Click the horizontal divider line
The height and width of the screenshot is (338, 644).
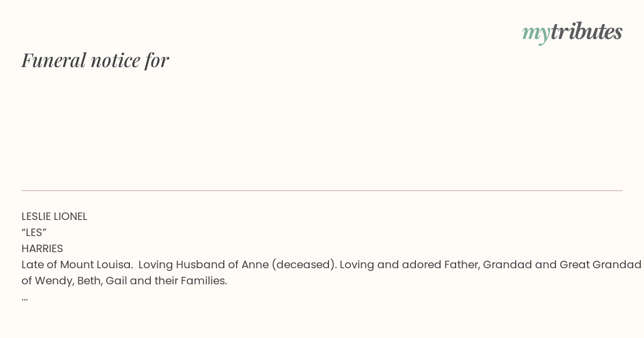tap(322, 190)
